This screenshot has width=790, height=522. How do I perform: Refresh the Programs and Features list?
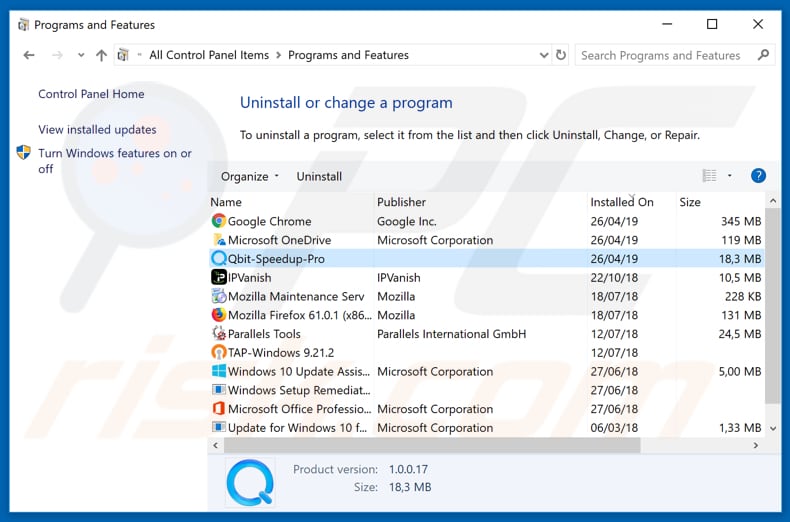tap(560, 55)
